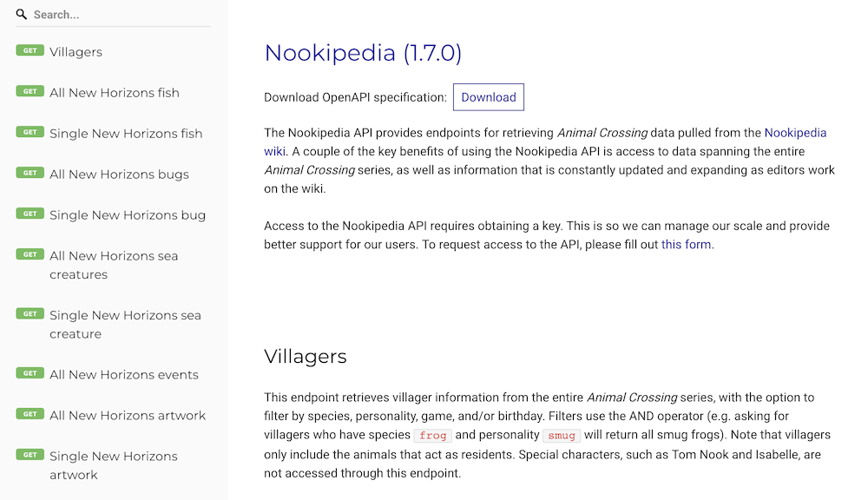
Task: Click the Download button for the OpenAPI spec
Action: (x=488, y=96)
